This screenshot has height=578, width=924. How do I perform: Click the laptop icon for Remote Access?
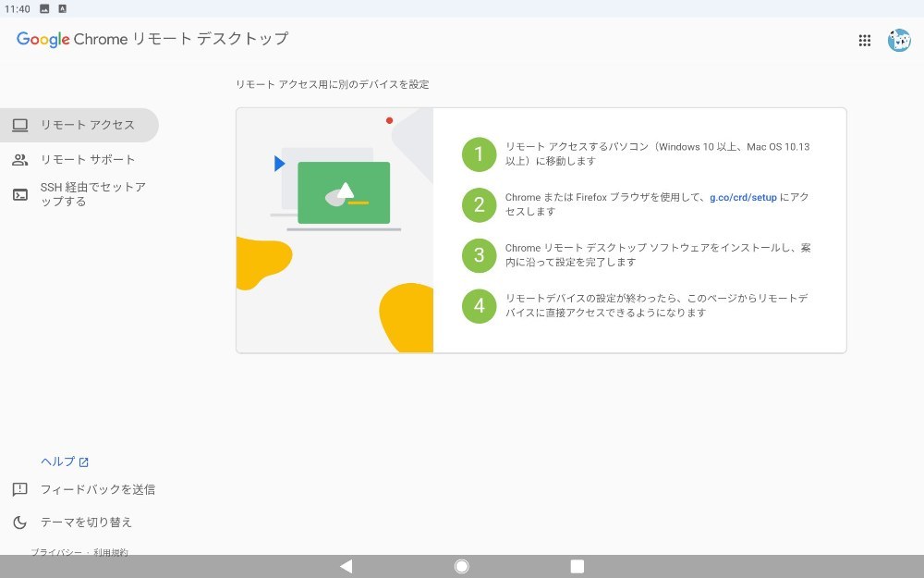pyautogui.click(x=20, y=125)
